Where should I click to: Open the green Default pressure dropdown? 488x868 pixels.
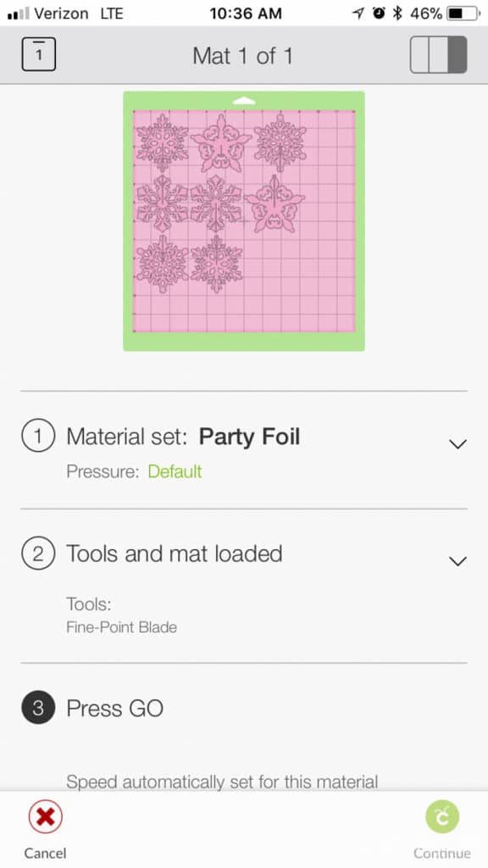175,471
